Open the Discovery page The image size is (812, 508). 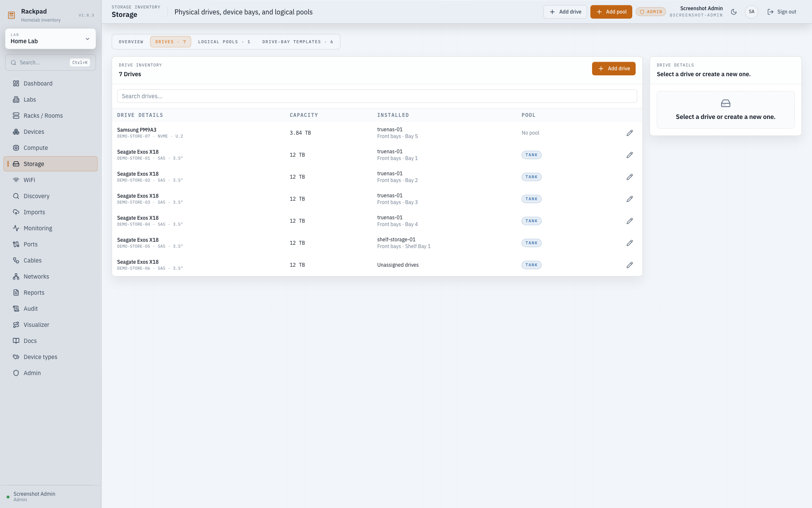[x=50, y=196]
